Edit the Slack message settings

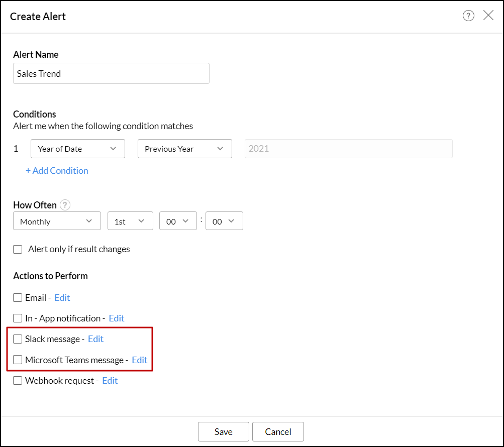coord(95,339)
